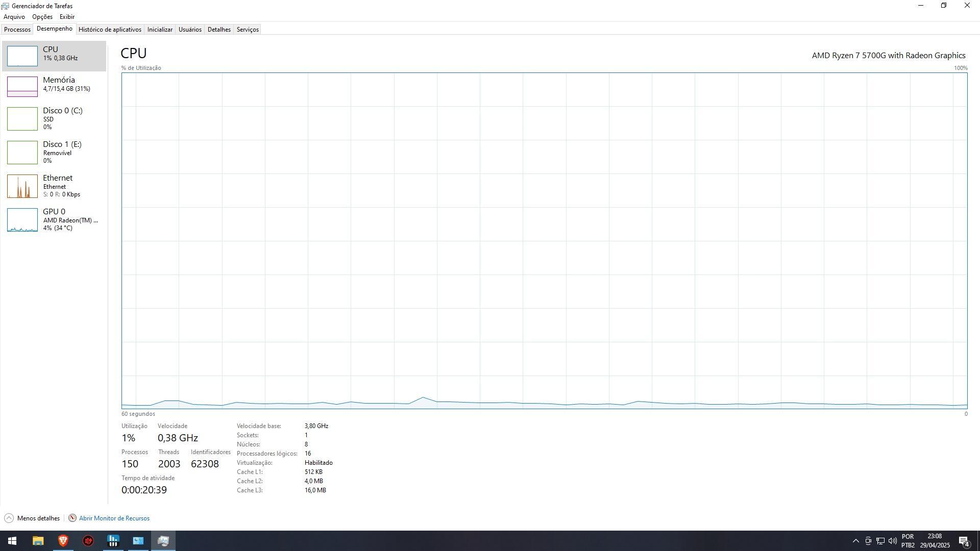Switch to Histórico de aplicativos tab

pyautogui.click(x=110, y=30)
